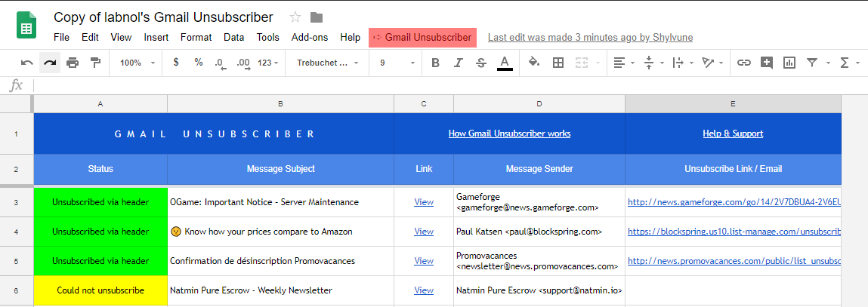Click View link for OGame message row
Screen dimensions: 868x307
(x=424, y=202)
